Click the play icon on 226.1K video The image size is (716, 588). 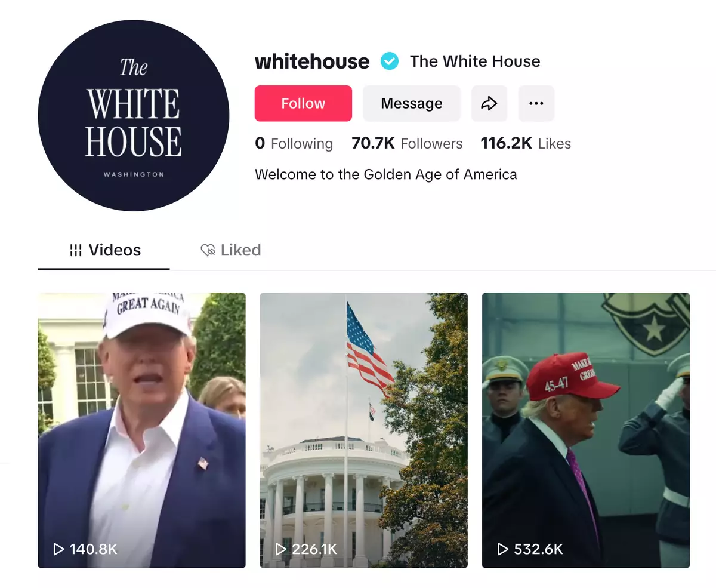[280, 549]
